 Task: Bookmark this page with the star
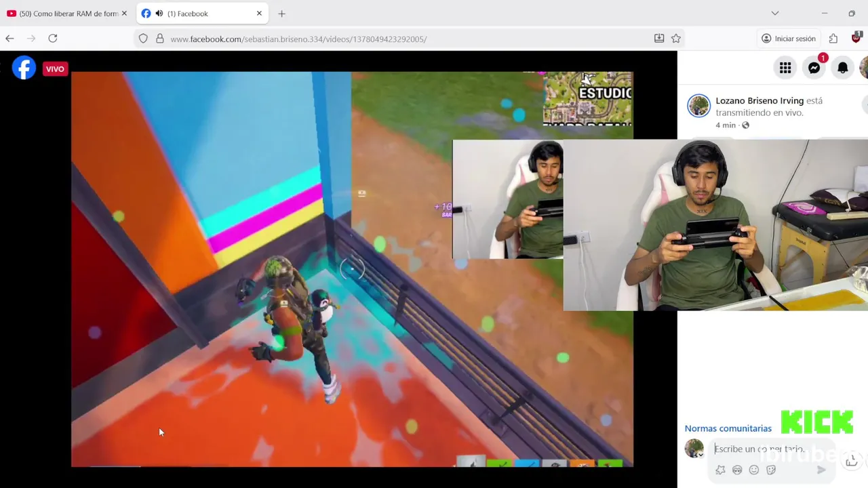676,39
